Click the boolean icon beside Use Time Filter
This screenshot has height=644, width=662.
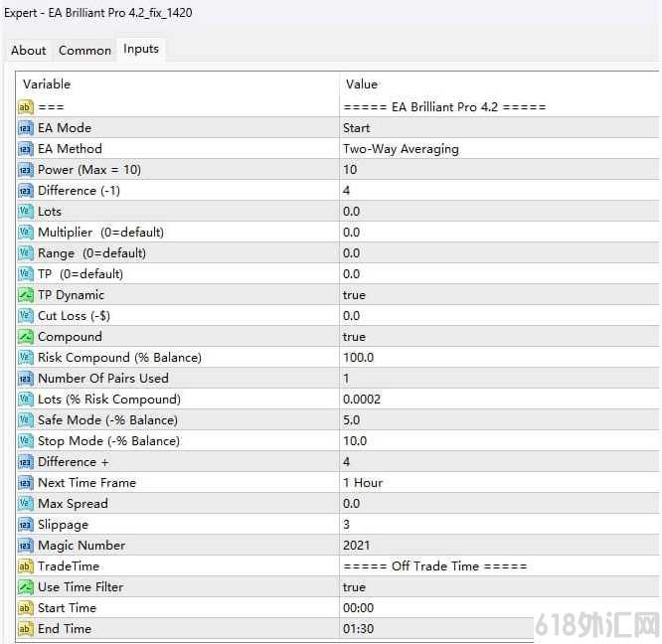click(x=25, y=587)
